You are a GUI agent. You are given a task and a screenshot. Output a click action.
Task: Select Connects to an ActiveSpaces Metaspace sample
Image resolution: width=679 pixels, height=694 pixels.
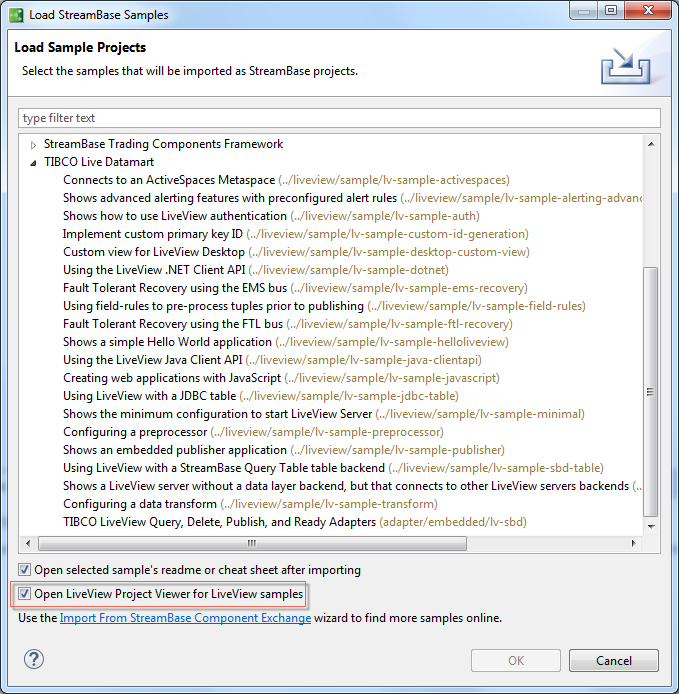coord(286,180)
